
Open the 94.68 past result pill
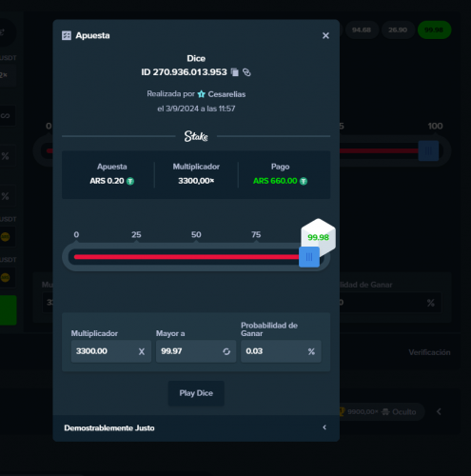click(x=362, y=30)
